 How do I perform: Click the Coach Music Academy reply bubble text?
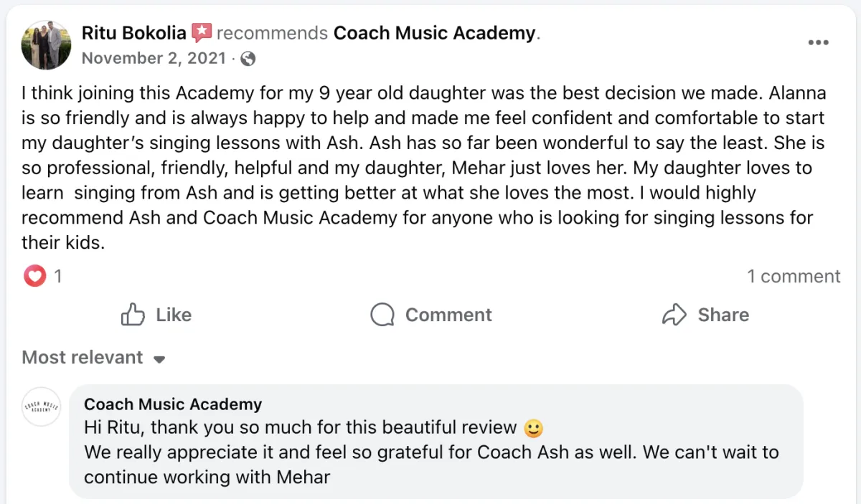[430, 453]
